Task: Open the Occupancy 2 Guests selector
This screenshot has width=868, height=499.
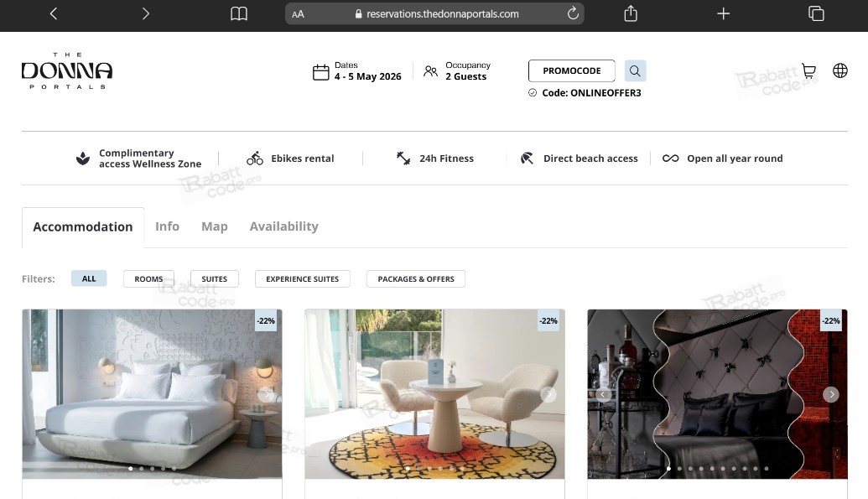Action: click(x=457, y=71)
